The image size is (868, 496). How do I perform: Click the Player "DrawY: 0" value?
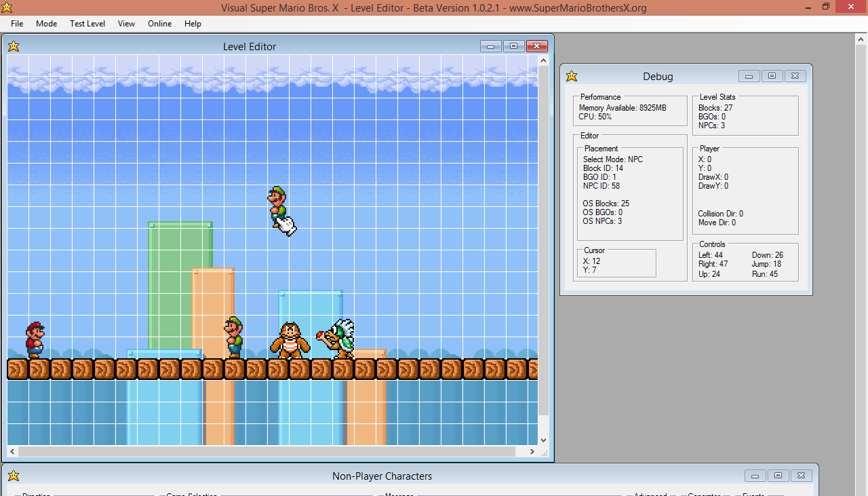tap(713, 186)
